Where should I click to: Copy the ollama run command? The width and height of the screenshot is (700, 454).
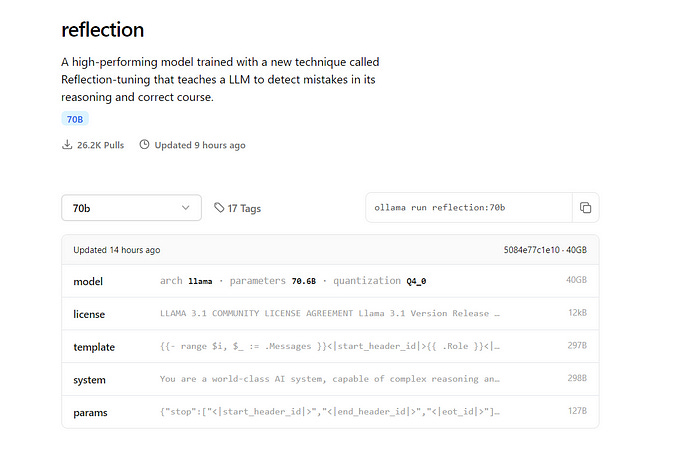(x=585, y=208)
